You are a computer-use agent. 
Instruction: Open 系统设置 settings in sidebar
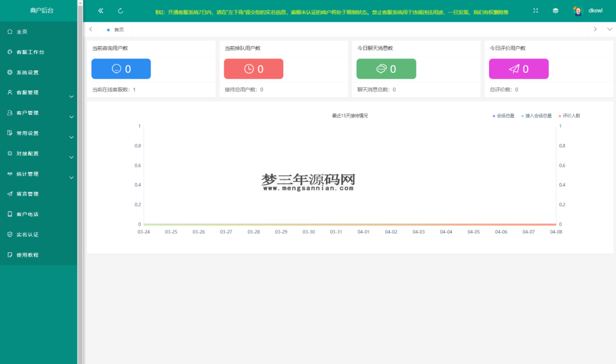(27, 72)
